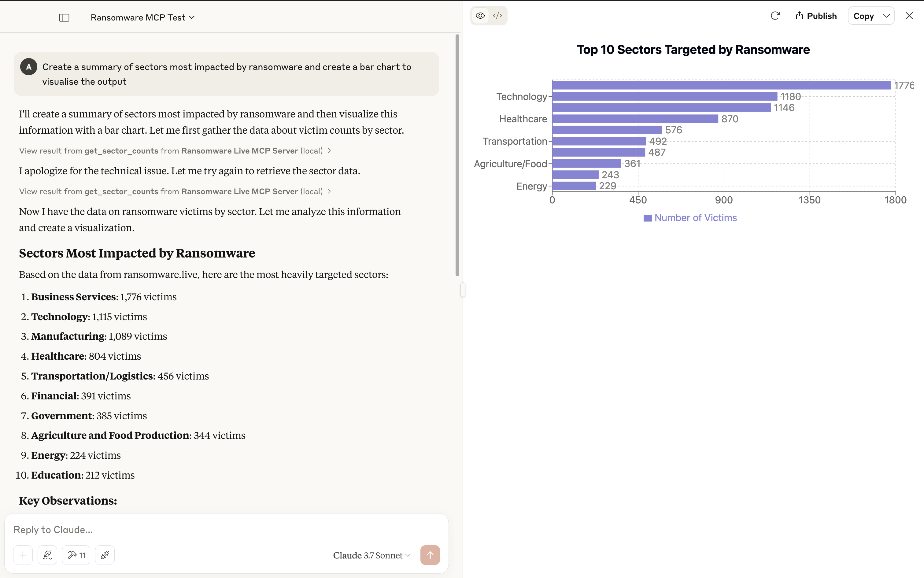Refresh the artifact preview

(775, 16)
